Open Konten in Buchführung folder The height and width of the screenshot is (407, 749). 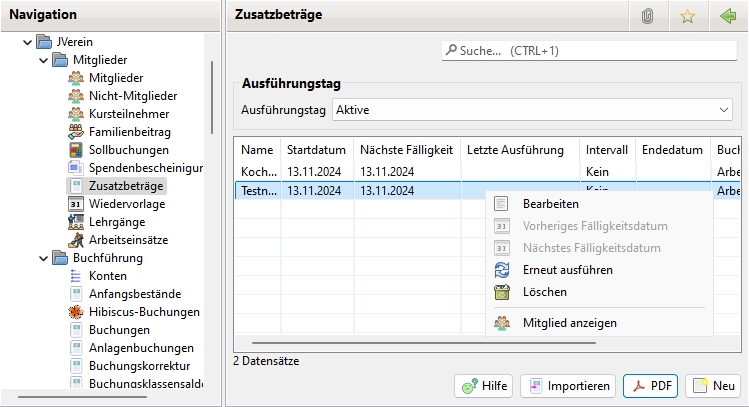coord(108,276)
